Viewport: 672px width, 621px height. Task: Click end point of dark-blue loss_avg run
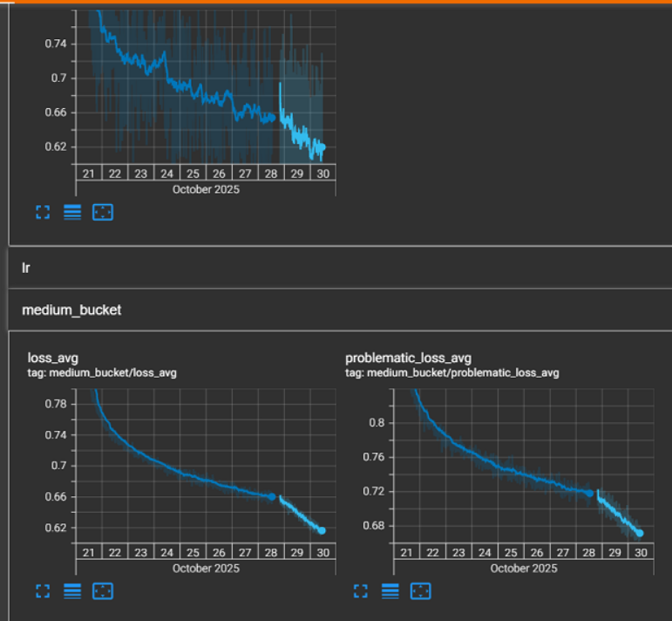point(272,496)
